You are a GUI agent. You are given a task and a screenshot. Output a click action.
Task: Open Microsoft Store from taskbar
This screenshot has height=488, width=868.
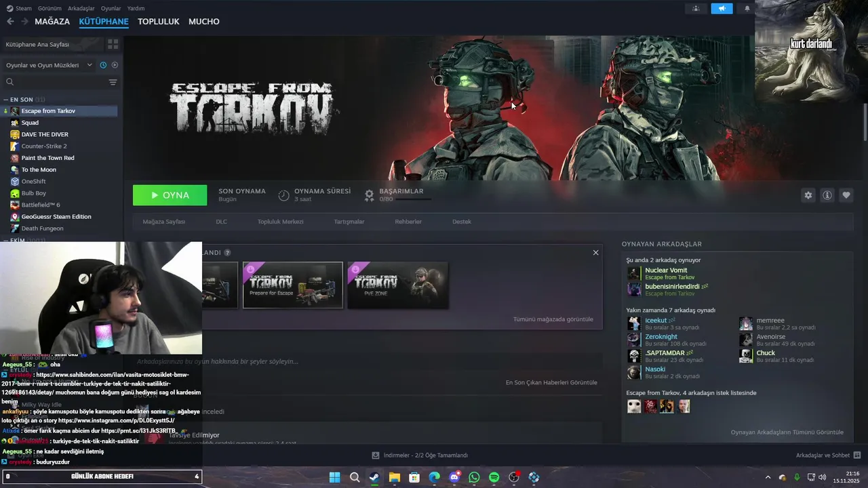tap(414, 477)
